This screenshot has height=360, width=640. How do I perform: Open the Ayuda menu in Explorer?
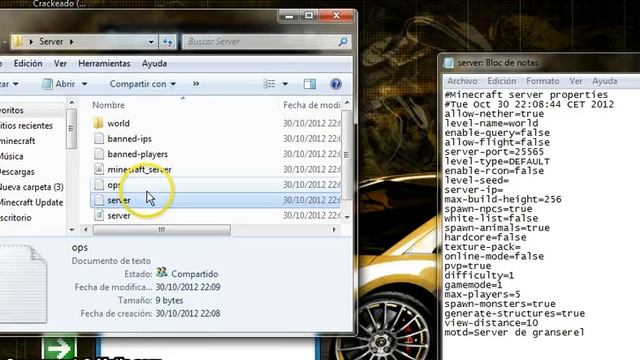click(x=154, y=63)
